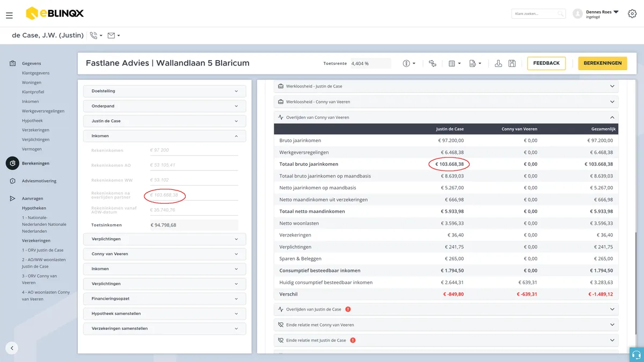This screenshot has height=362, width=644.
Task: Expand Hypotheek samenstellen section
Action: pyautogui.click(x=165, y=314)
